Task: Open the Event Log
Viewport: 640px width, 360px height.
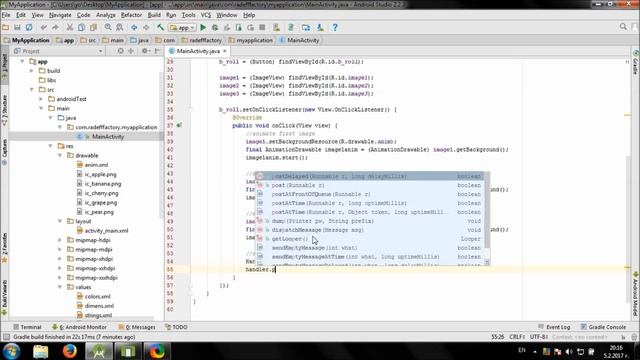Action: (x=554, y=327)
